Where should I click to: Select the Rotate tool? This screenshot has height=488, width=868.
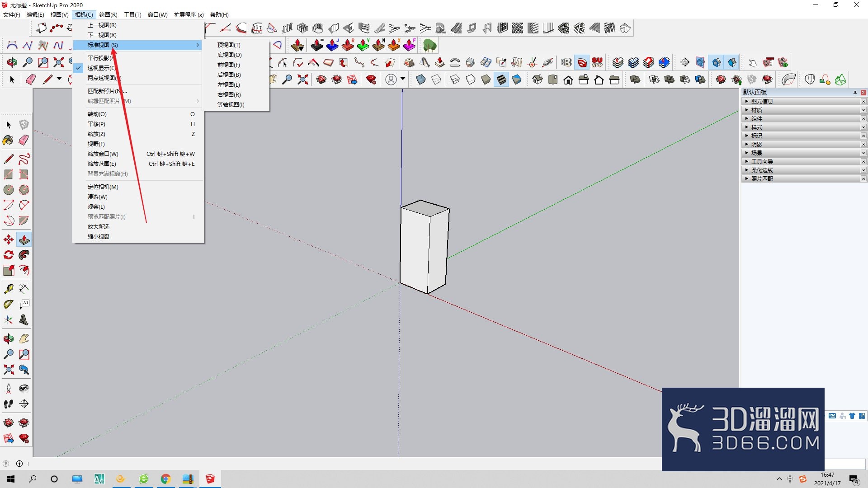pyautogui.click(x=8, y=255)
